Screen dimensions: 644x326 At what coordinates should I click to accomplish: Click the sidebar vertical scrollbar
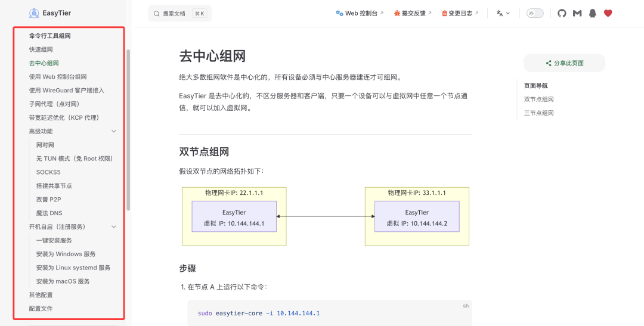pyautogui.click(x=128, y=130)
